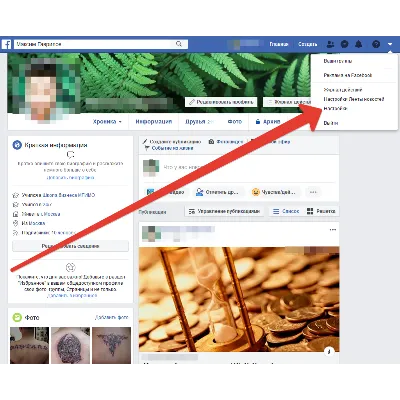Click Создать in the top bar
This screenshot has width=400, height=400.
(308, 44)
